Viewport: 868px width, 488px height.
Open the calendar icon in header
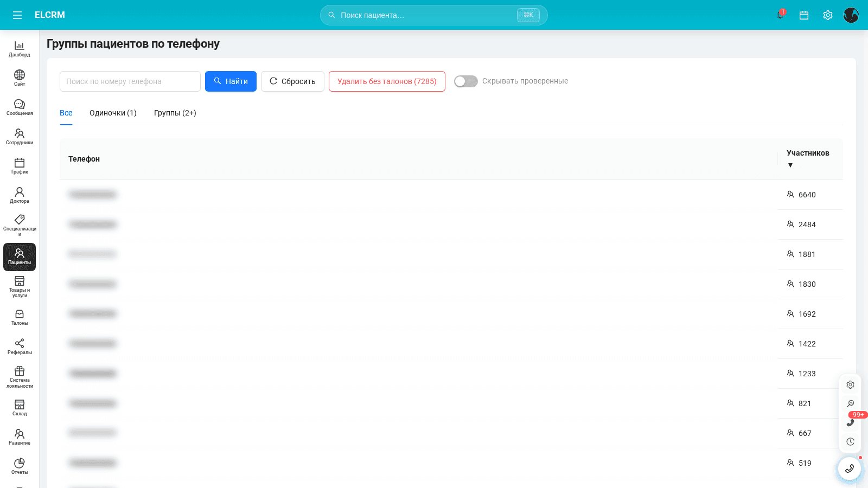tap(804, 15)
